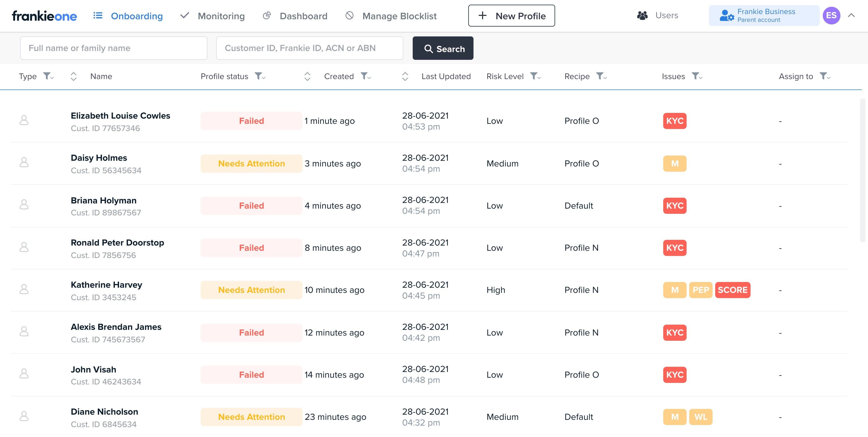The width and height of the screenshot is (868, 437).
Task: Click the WL badge on Diane Nicholson
Action: [x=701, y=417]
